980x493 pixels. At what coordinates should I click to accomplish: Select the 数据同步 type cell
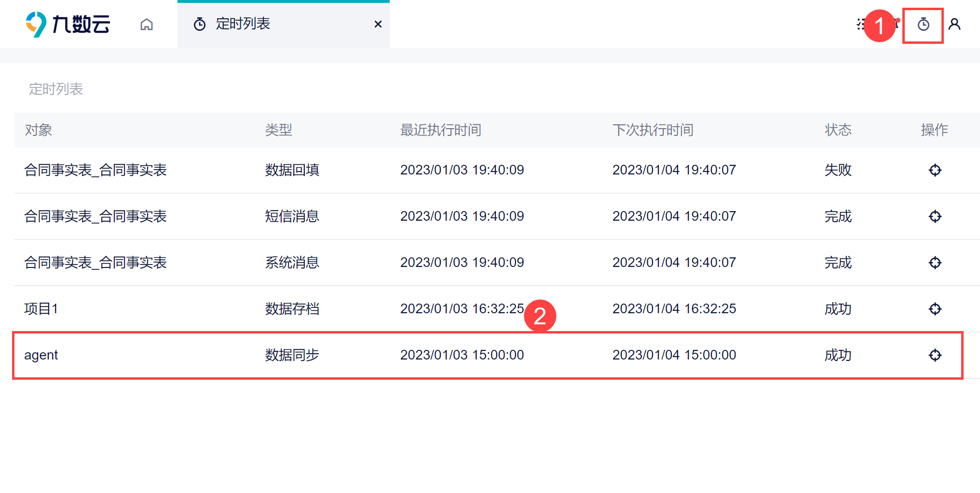[292, 355]
